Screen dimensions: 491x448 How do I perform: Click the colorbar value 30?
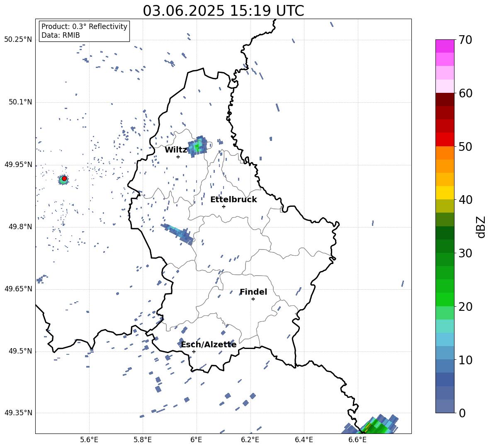(465, 253)
